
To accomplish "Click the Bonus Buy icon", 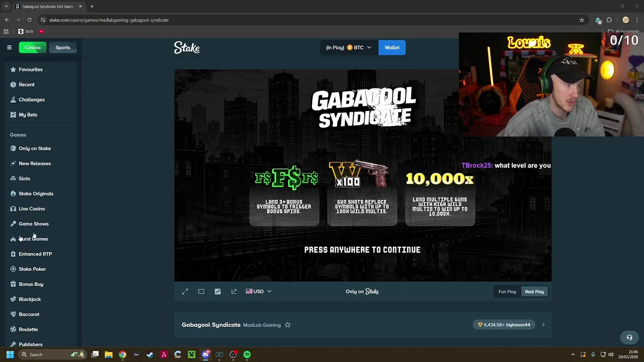I will click(x=13, y=284).
